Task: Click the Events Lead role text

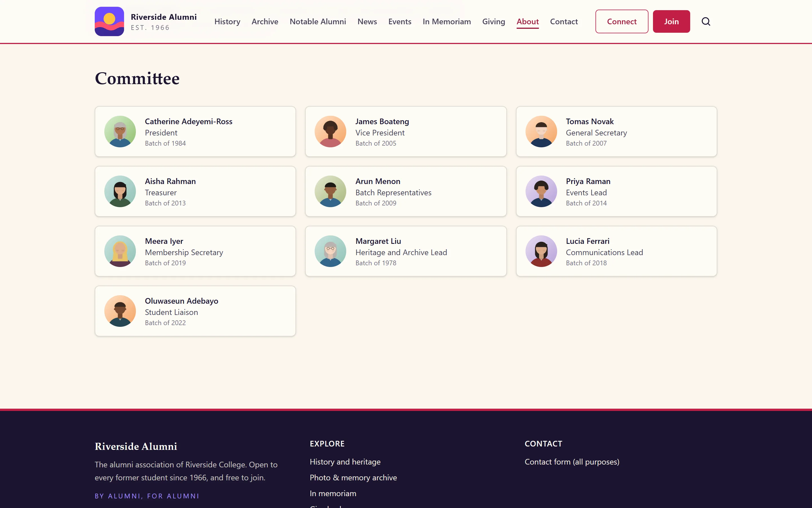Action: (586, 192)
